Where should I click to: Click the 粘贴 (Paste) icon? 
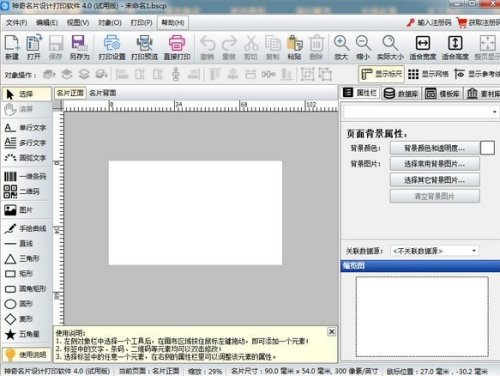point(294,47)
